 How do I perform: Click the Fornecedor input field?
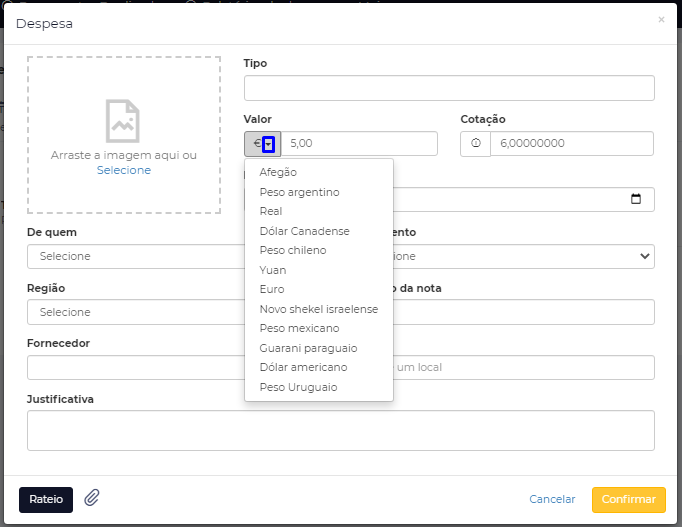(x=136, y=367)
